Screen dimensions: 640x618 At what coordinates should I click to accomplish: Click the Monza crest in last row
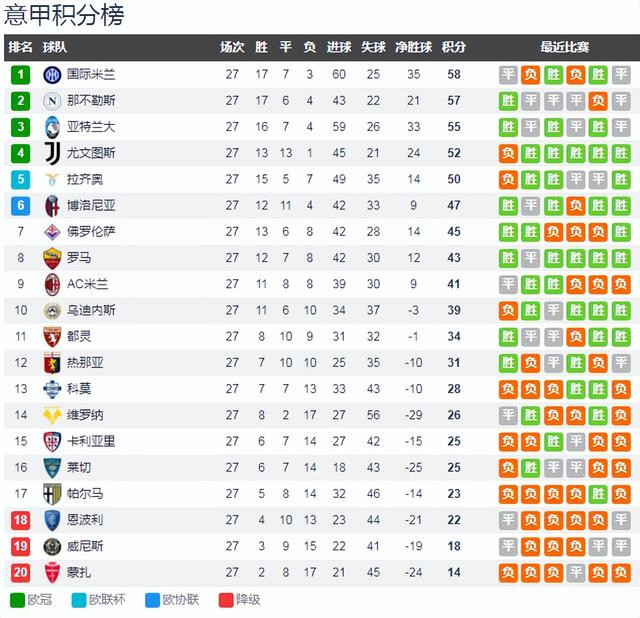tap(52, 573)
